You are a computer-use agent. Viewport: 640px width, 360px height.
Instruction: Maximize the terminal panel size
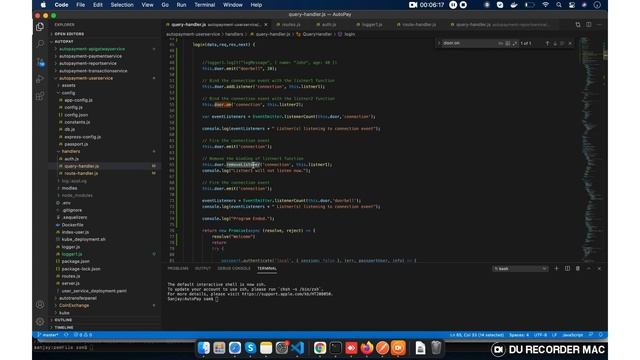(589, 269)
